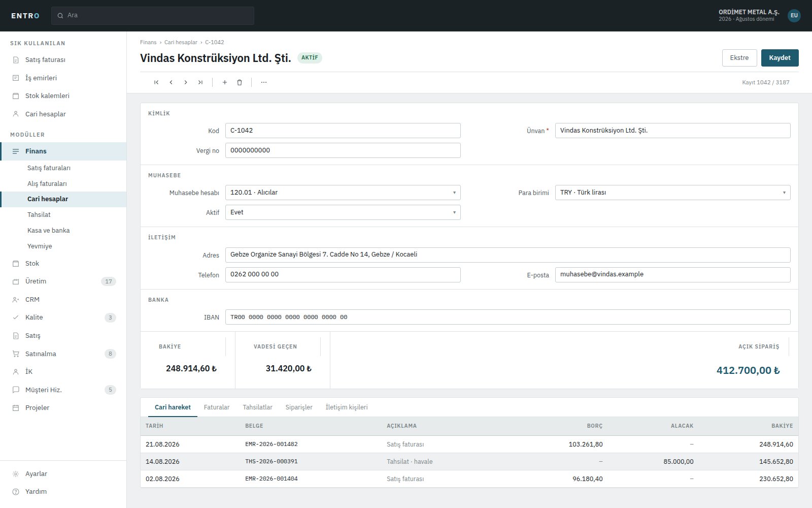812x508 pixels.
Task: Open the Muhasebe hesabı dropdown
Action: coord(343,193)
